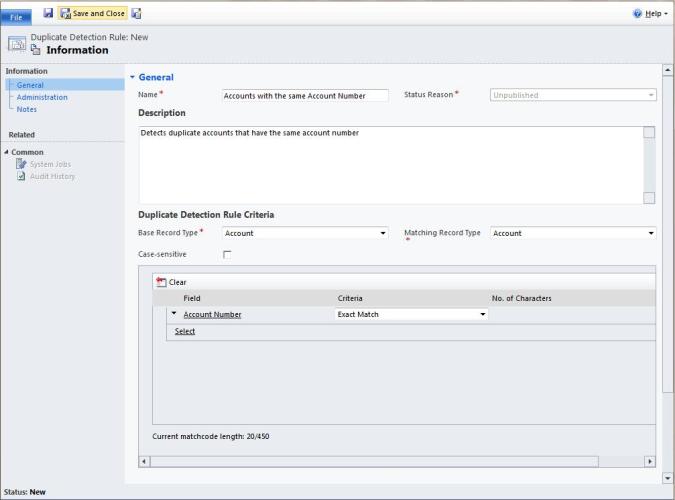
Task: Open the Exact Match criteria dropdown
Action: [411, 314]
